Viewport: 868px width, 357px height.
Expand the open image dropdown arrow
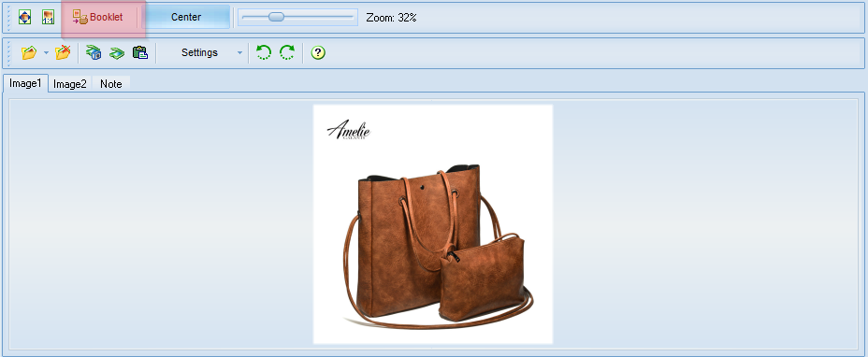click(x=46, y=52)
